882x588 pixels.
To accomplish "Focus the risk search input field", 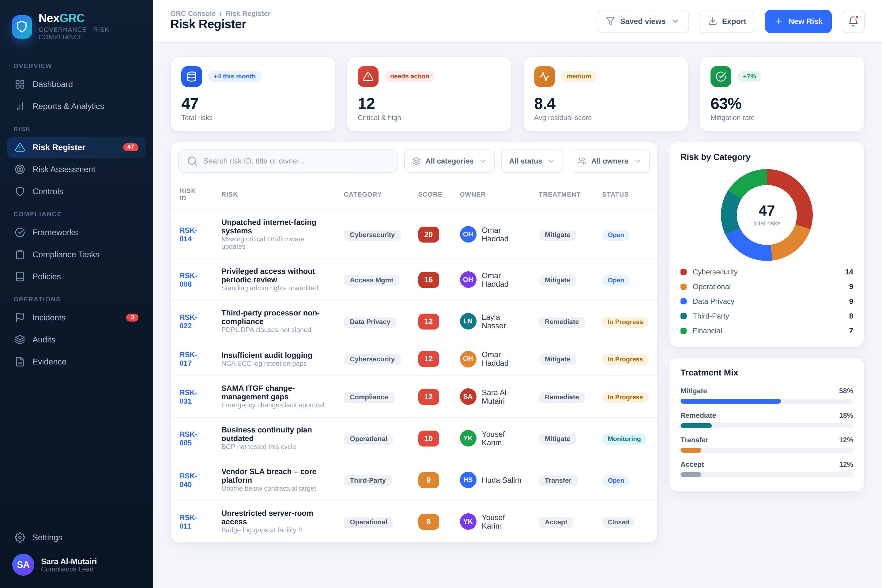I will pyautogui.click(x=288, y=161).
